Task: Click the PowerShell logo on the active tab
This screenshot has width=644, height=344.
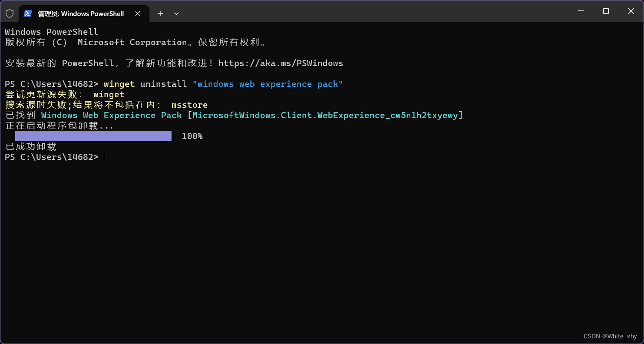Action: pyautogui.click(x=28, y=13)
